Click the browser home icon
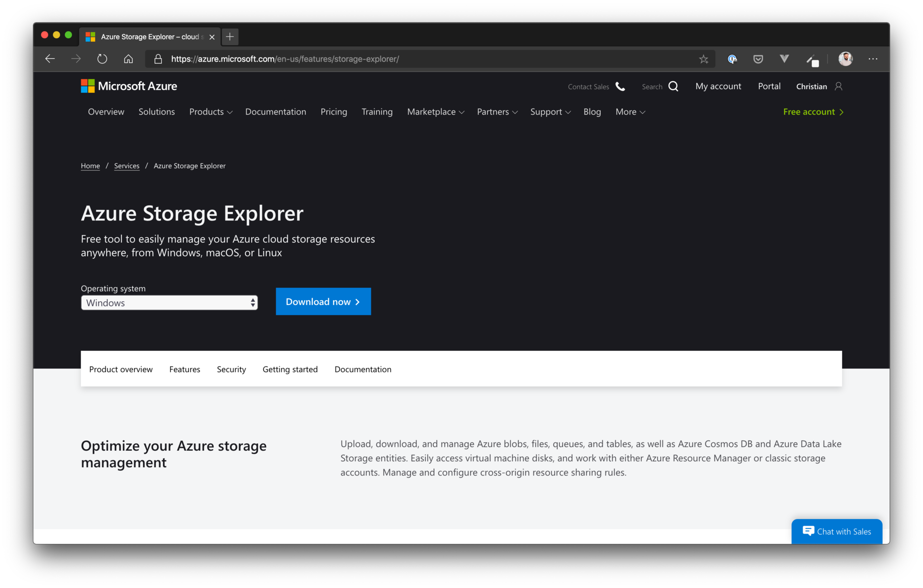Screen dimensions: 923x588 (x=128, y=58)
